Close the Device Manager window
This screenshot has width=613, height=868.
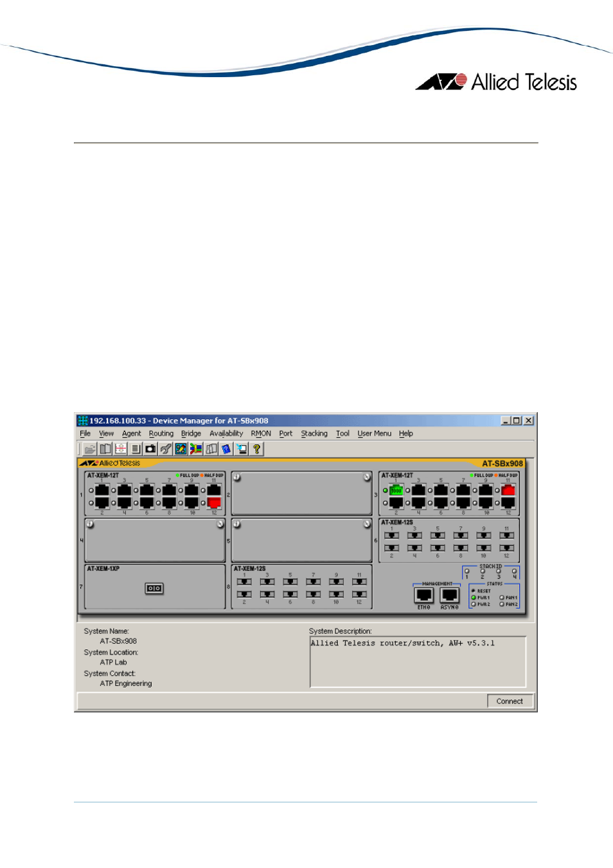pyautogui.click(x=528, y=420)
